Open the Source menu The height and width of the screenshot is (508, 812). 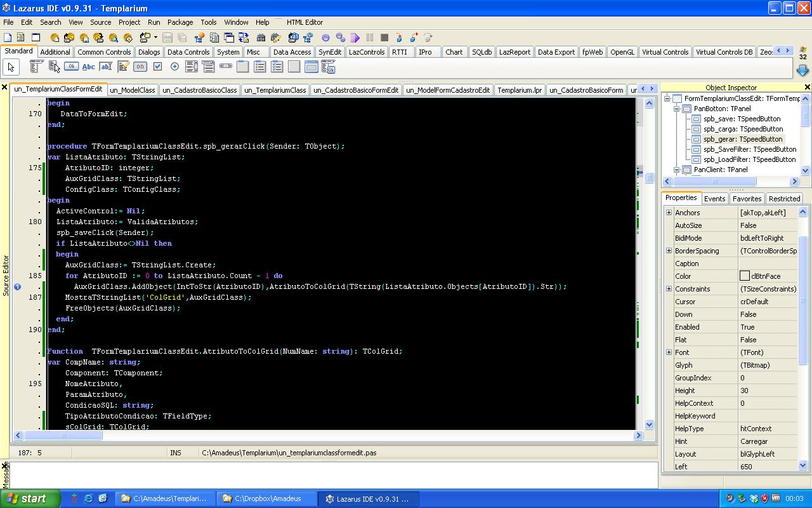pos(100,22)
